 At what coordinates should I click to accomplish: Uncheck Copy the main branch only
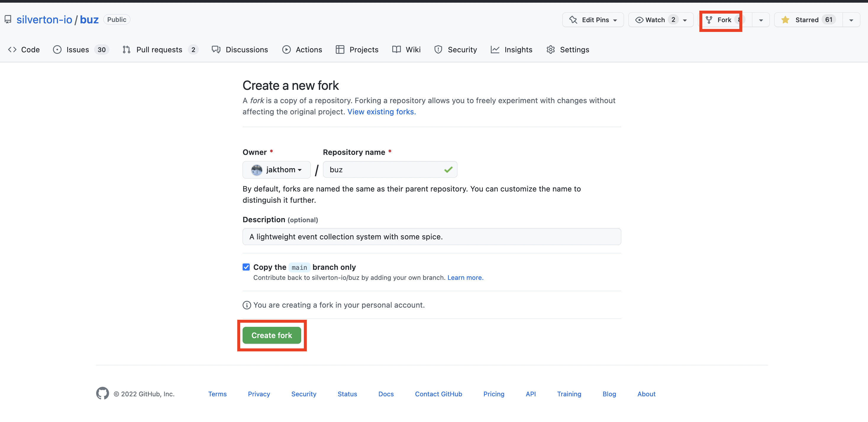tap(246, 267)
